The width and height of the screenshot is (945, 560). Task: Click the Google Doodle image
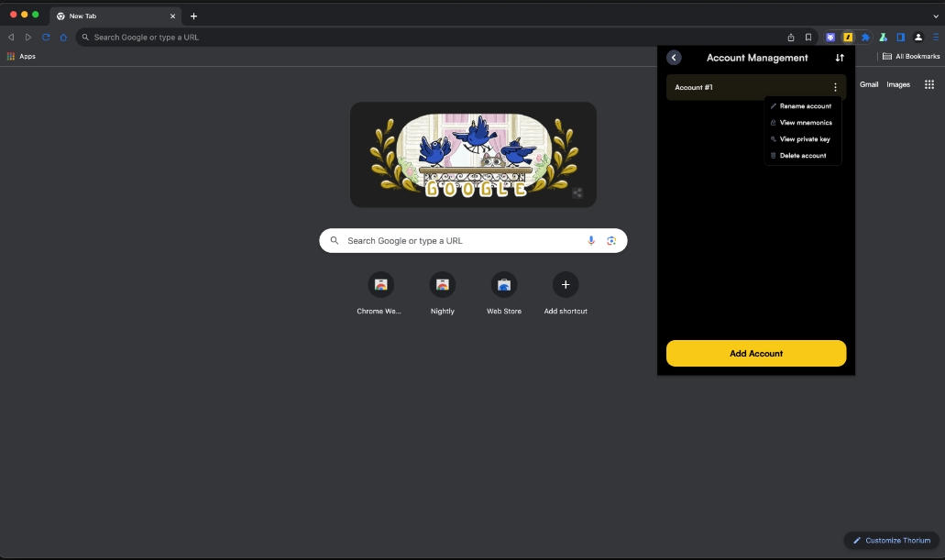pyautogui.click(x=473, y=155)
